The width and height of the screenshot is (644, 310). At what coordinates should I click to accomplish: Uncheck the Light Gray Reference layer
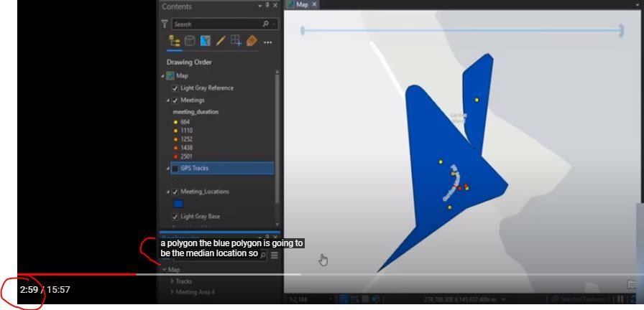tap(175, 88)
